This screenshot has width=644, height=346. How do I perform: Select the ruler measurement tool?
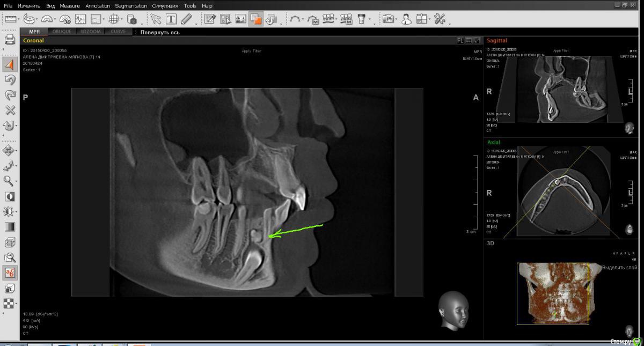click(10, 19)
